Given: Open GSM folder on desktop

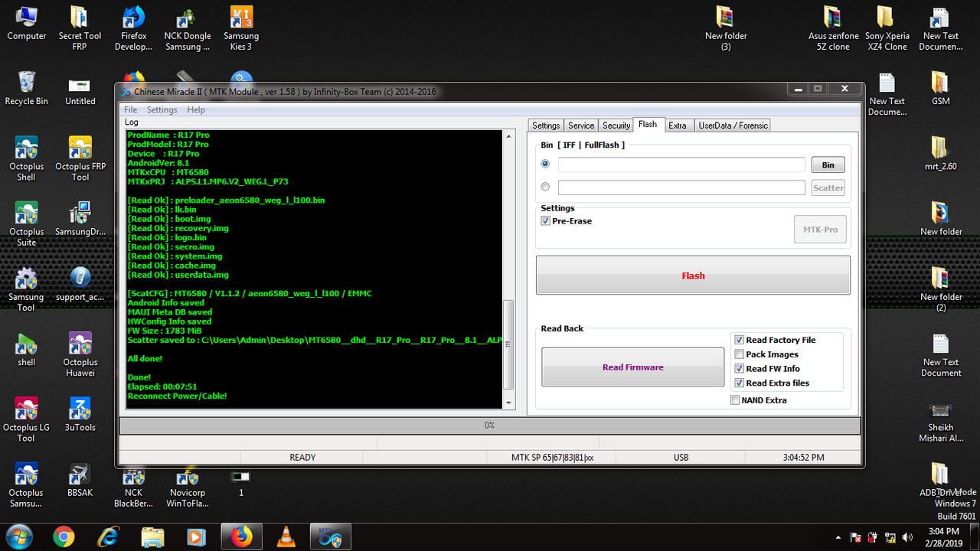Looking at the screenshot, I should [941, 88].
